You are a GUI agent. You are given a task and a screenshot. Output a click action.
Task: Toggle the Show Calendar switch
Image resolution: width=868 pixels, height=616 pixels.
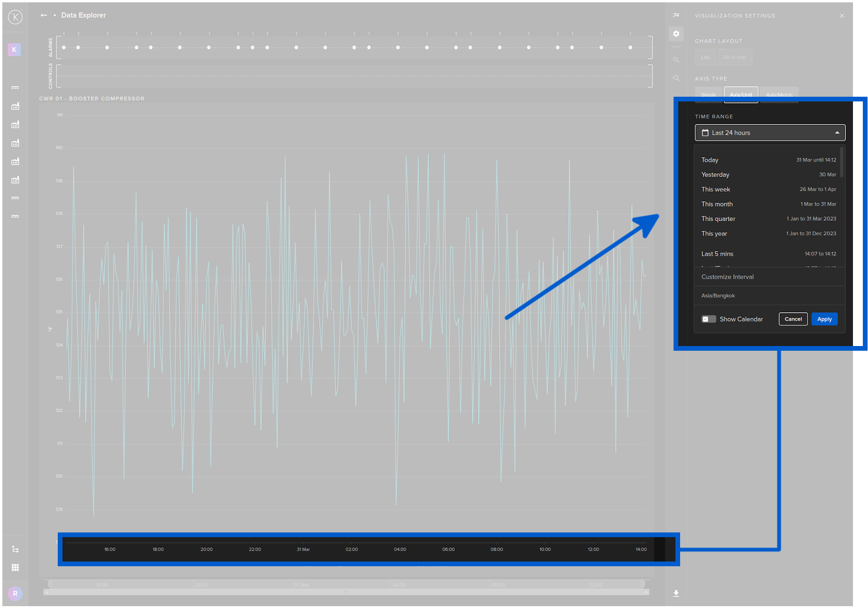coord(708,319)
